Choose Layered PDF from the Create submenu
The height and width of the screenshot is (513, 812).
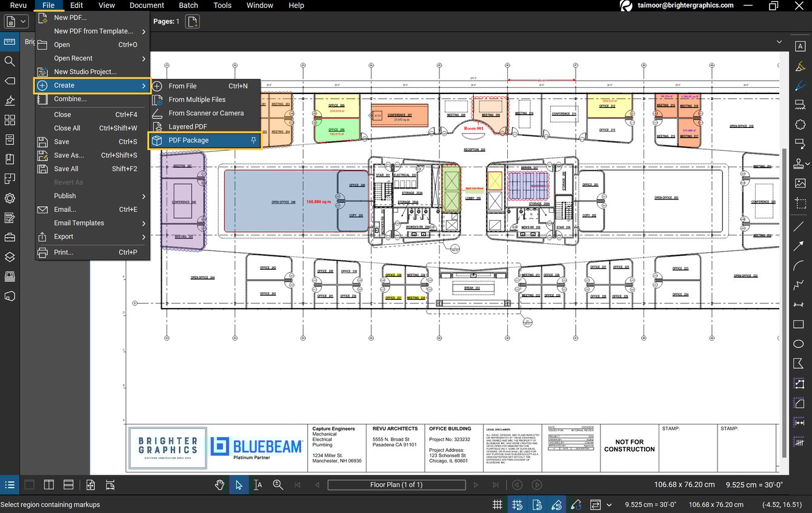(188, 126)
